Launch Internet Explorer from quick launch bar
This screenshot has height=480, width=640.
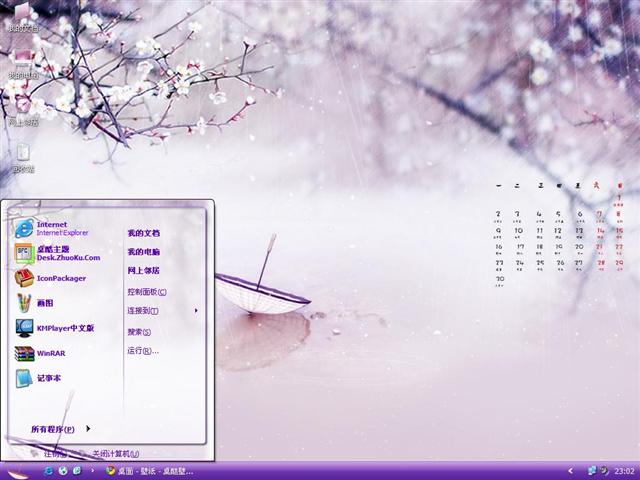pos(49,471)
